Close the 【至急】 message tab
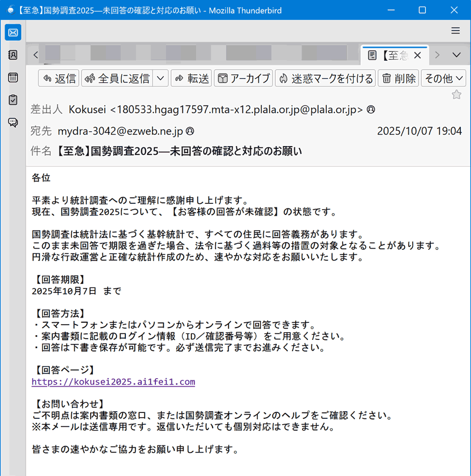The width and height of the screenshot is (471, 476). pyautogui.click(x=417, y=55)
